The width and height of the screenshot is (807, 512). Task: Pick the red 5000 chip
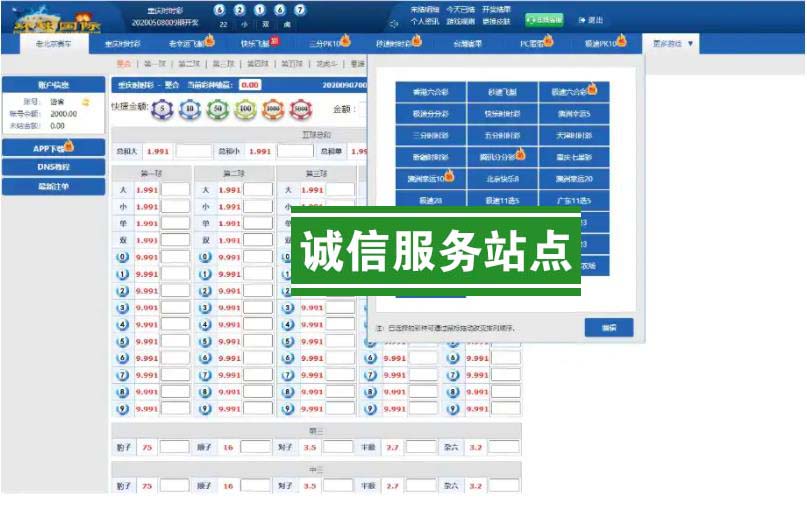(300, 109)
